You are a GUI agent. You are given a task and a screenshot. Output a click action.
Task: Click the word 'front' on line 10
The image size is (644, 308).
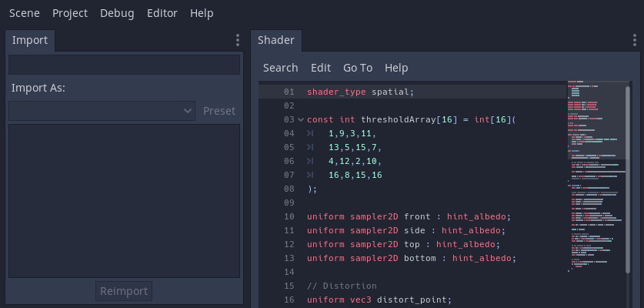417,216
